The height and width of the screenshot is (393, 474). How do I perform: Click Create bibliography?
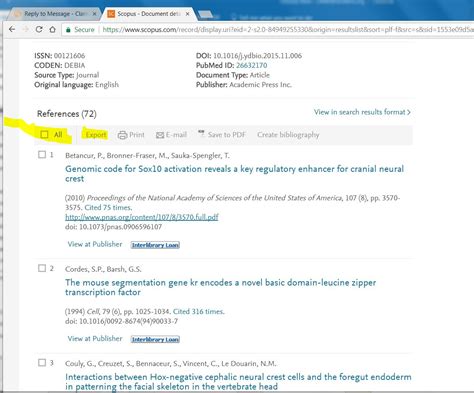click(288, 135)
